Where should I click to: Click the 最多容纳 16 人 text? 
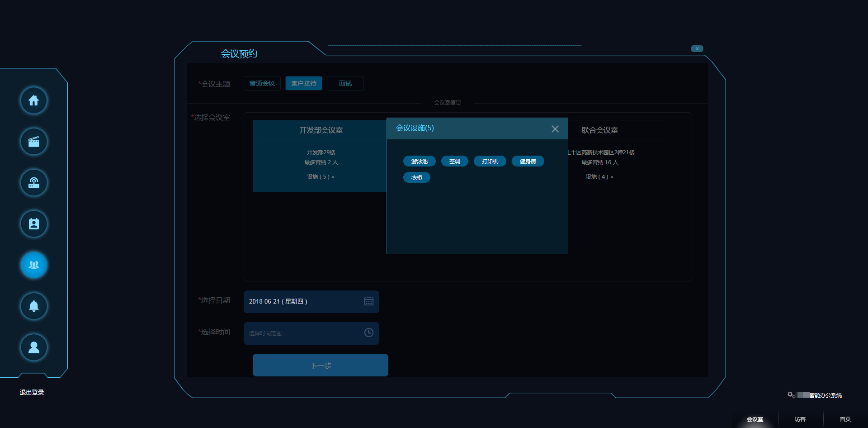(600, 162)
